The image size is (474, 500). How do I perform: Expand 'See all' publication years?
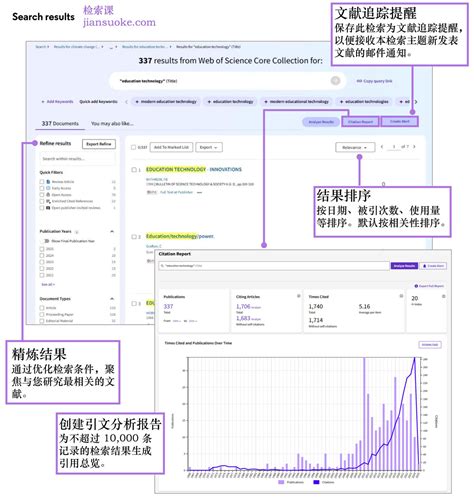[48, 284]
